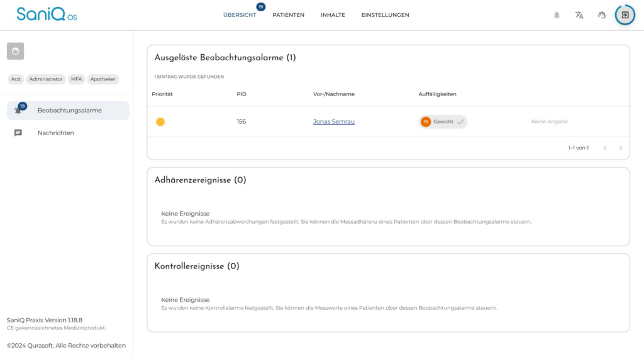
Task: Click the Apotheker role chip
Action: pos(103,79)
